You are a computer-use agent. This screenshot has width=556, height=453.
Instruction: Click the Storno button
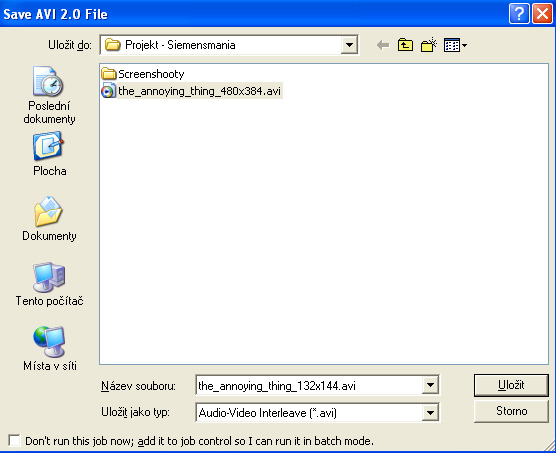[511, 411]
